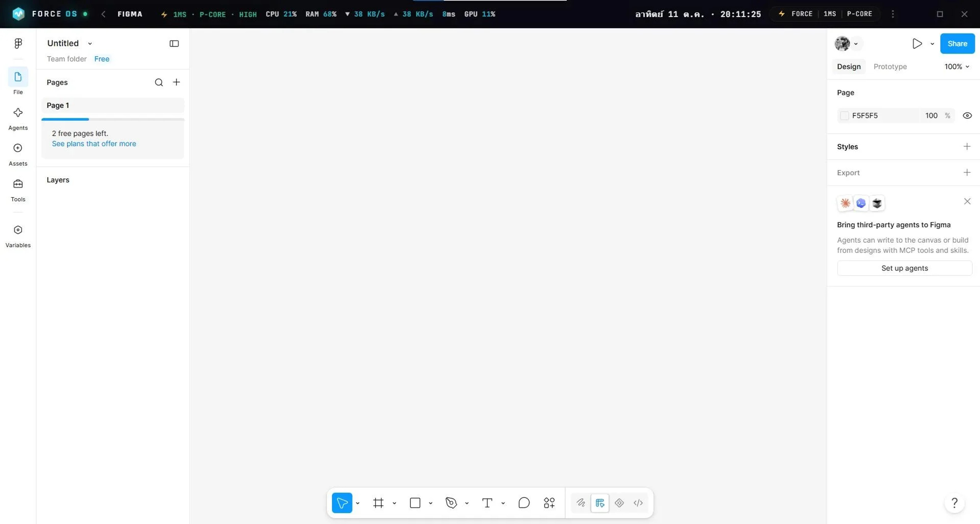Expand Text tool options chevron
Image resolution: width=980 pixels, height=524 pixels.
503,503
